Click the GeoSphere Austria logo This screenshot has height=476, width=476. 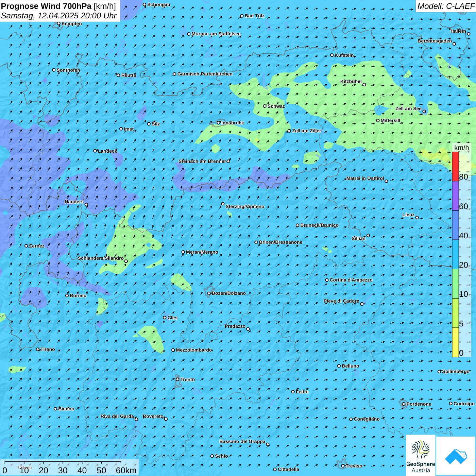(x=421, y=456)
